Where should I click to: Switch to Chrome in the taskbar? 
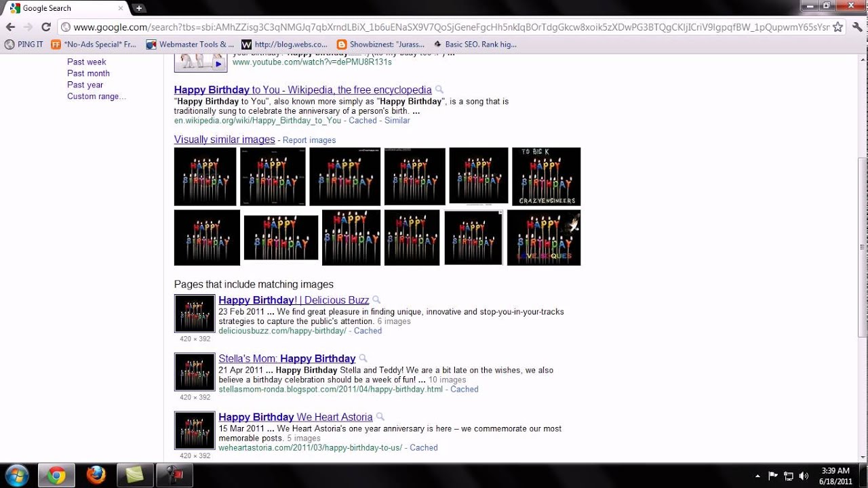point(56,476)
